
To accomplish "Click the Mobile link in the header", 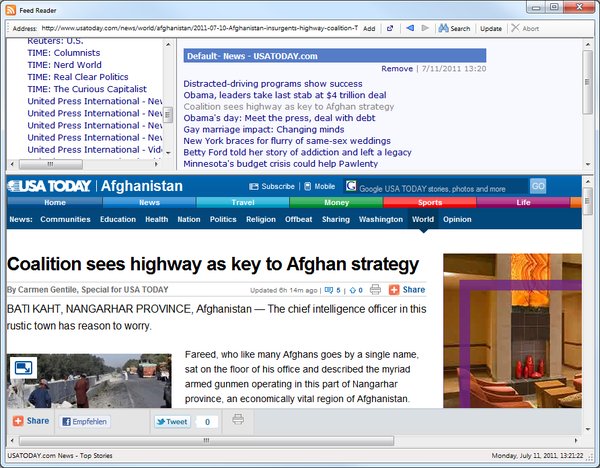I will [x=320, y=186].
